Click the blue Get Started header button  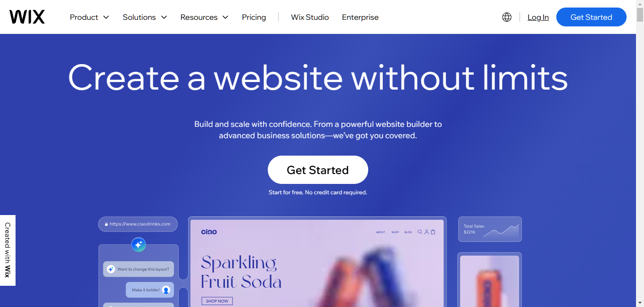point(591,17)
